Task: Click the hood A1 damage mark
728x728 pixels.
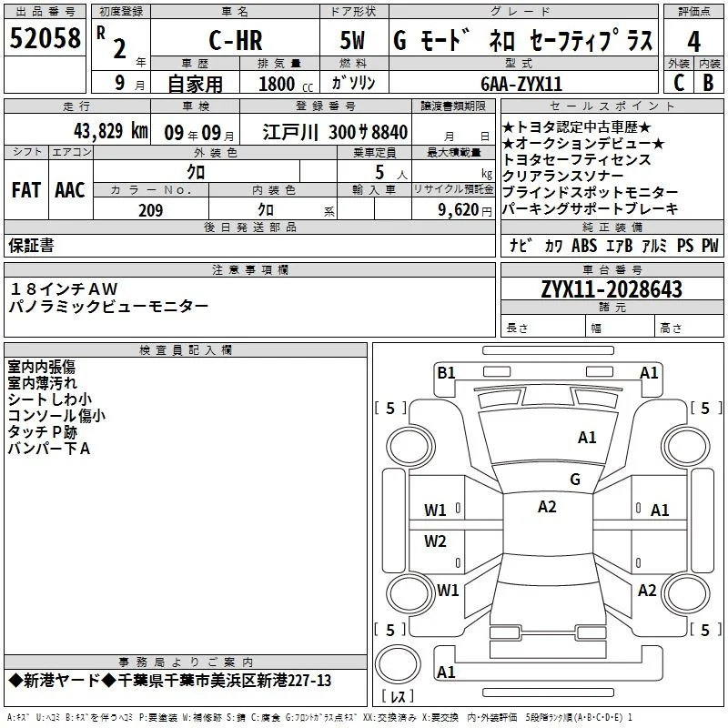Action: pos(587,438)
